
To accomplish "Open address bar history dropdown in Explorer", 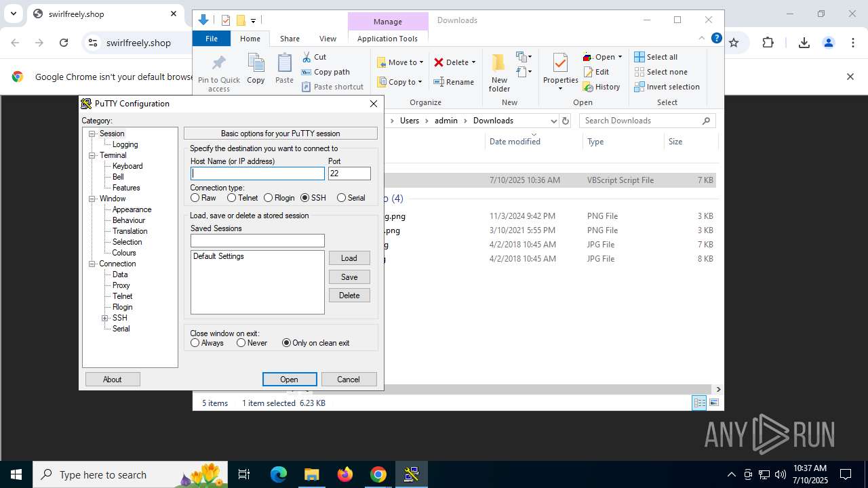I will coord(553,121).
